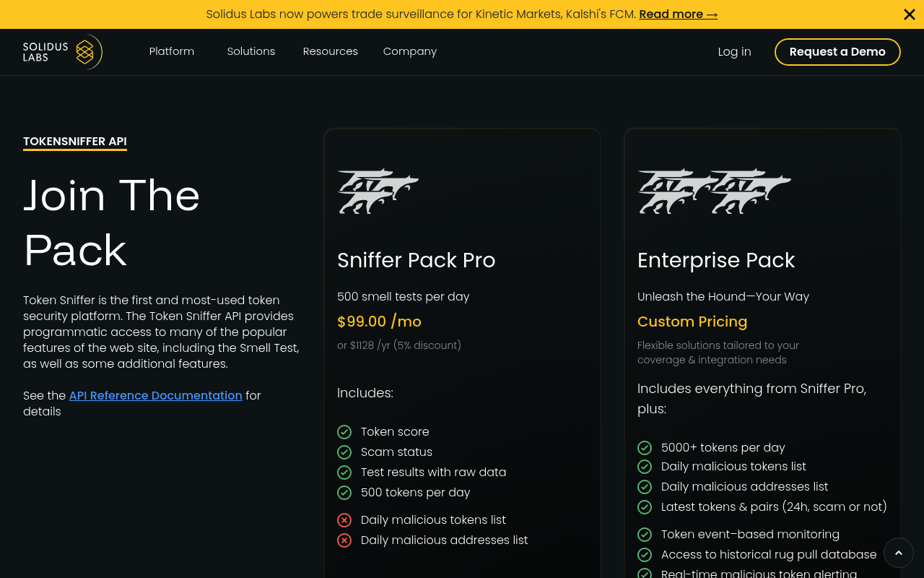Image resolution: width=924 pixels, height=578 pixels.
Task: Click Test results with raw data text
Action: click(433, 472)
